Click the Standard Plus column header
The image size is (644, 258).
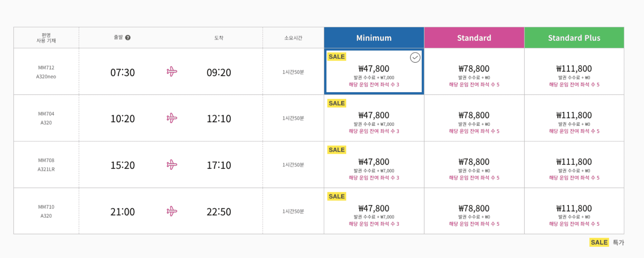tap(574, 38)
